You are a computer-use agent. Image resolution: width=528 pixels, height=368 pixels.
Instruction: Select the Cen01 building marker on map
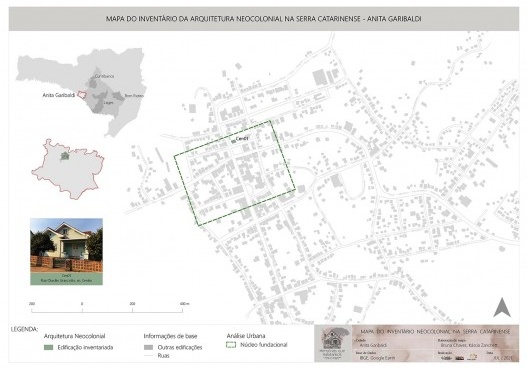[x=233, y=142]
